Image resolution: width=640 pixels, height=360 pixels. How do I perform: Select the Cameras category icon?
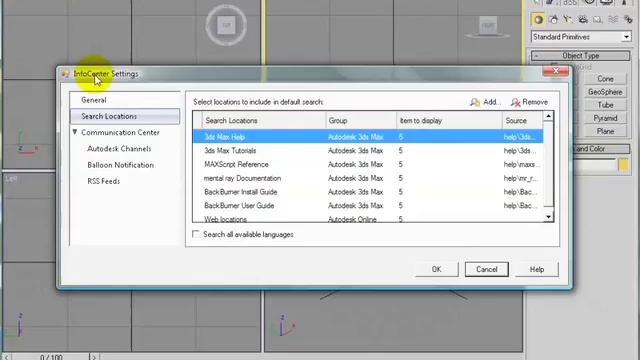(x=583, y=19)
